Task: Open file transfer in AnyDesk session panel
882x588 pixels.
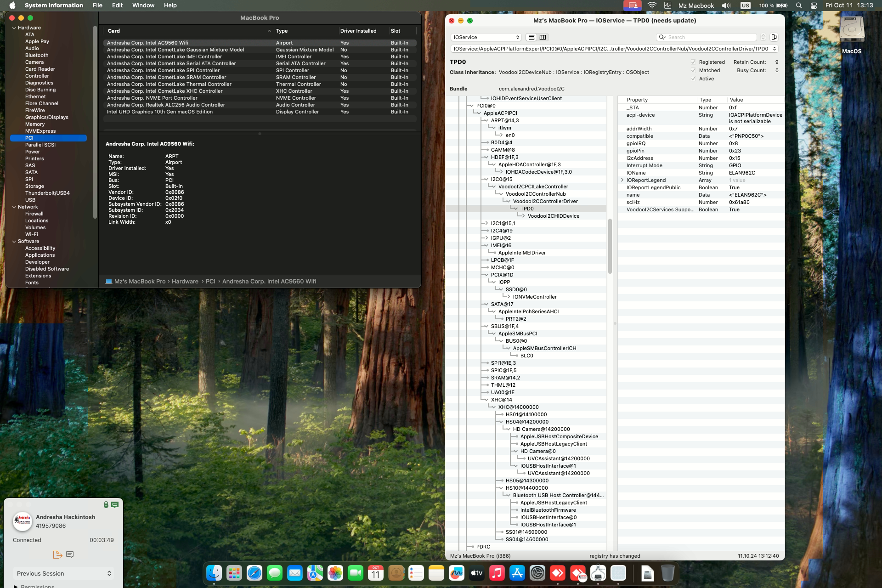Action: 57,554
